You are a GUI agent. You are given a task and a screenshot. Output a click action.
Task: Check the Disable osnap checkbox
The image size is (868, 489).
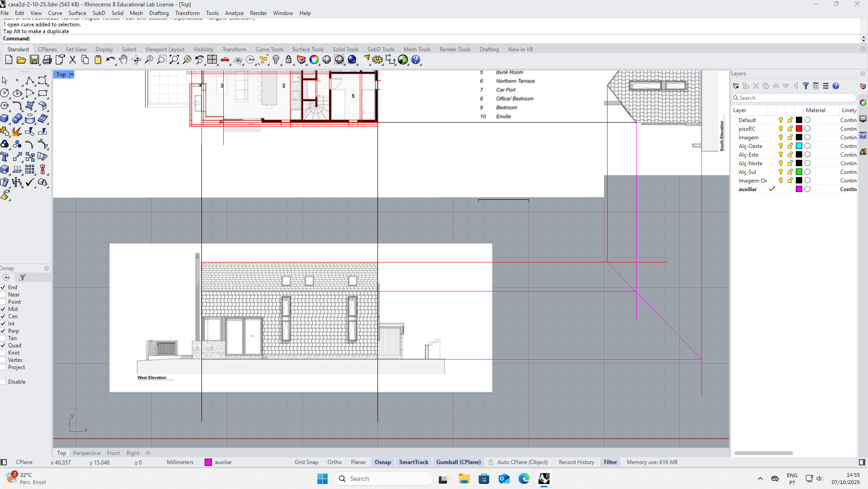tap(3, 382)
